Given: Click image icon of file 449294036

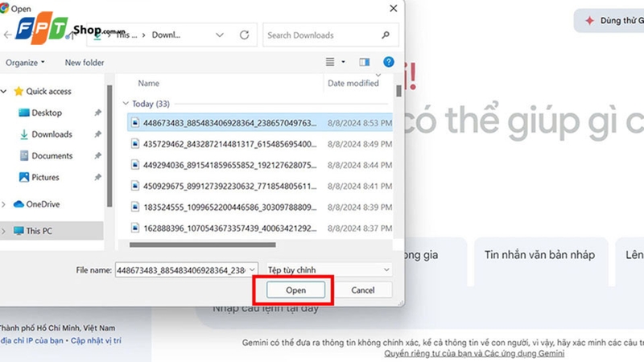Looking at the screenshot, I should 134,165.
